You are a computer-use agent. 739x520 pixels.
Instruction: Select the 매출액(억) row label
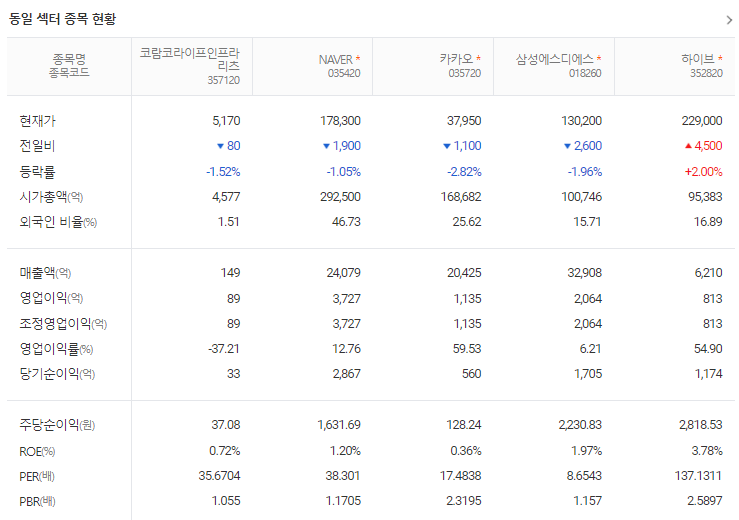click(x=45, y=272)
